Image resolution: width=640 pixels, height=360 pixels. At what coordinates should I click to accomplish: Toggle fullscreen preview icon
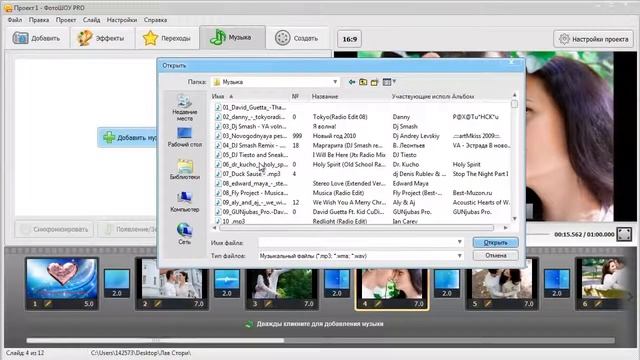624,234
